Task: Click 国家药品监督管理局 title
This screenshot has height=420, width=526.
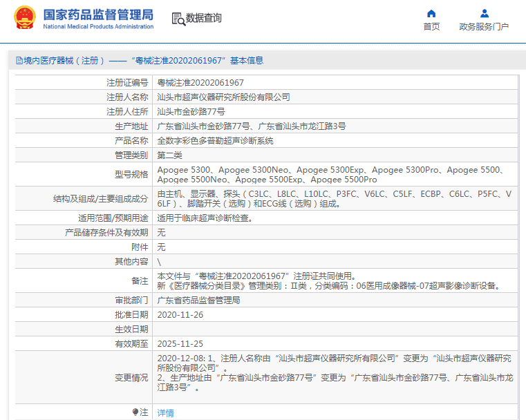Action: (98, 15)
